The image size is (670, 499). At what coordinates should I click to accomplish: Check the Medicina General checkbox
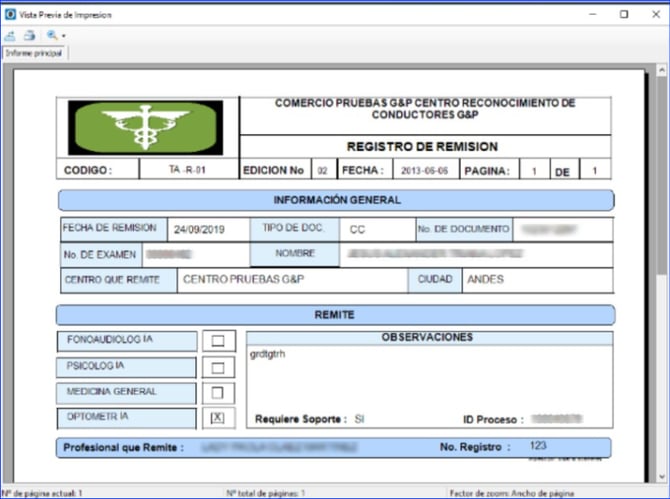coord(218,393)
